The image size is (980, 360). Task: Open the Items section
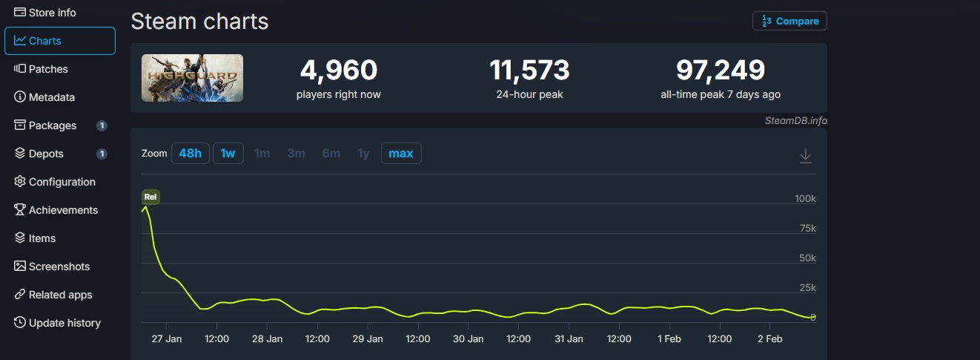42,238
